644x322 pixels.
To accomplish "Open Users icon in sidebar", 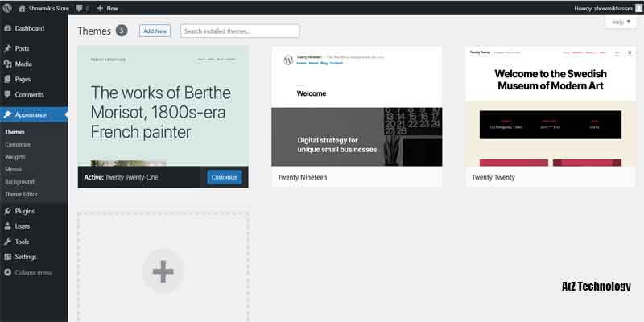I will pyautogui.click(x=7, y=226).
